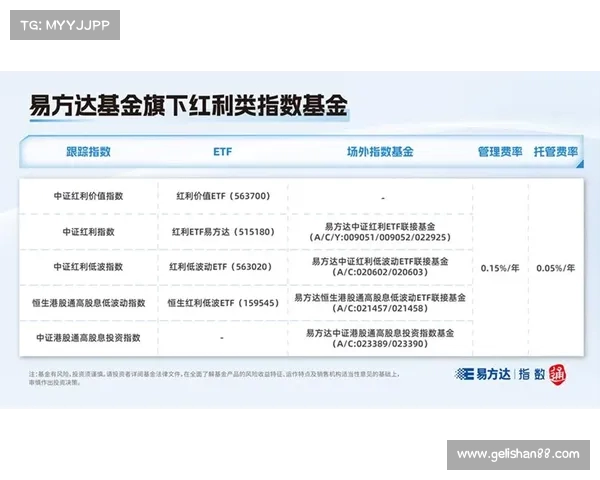Click the title 易方达基金旗下红利类指数基金

pyautogui.click(x=188, y=105)
